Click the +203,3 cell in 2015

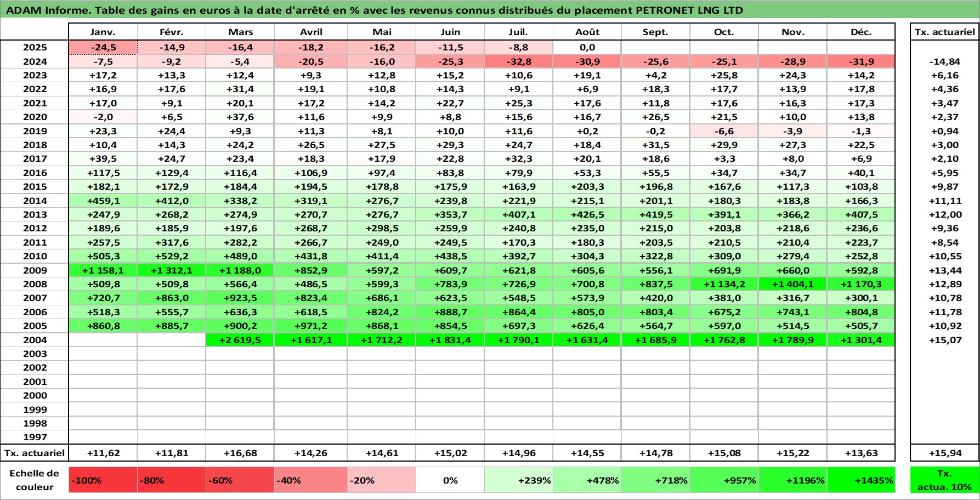tap(587, 186)
